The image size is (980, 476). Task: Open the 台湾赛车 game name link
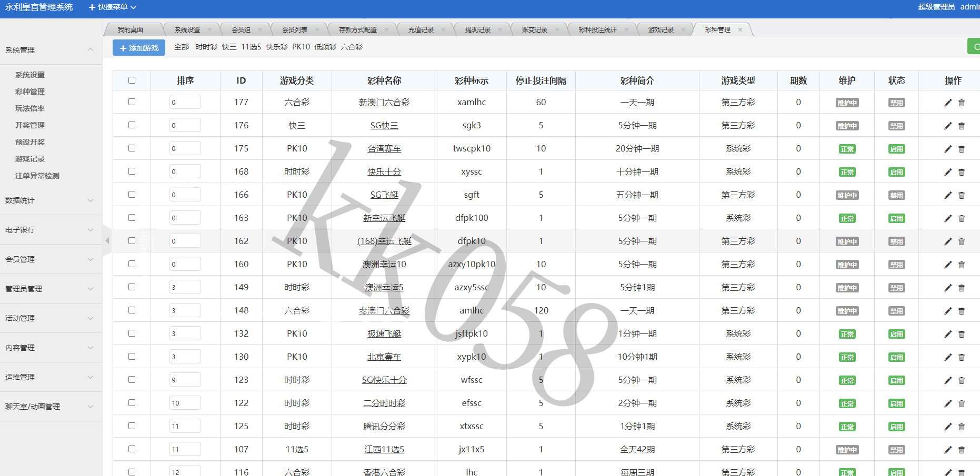(x=384, y=149)
